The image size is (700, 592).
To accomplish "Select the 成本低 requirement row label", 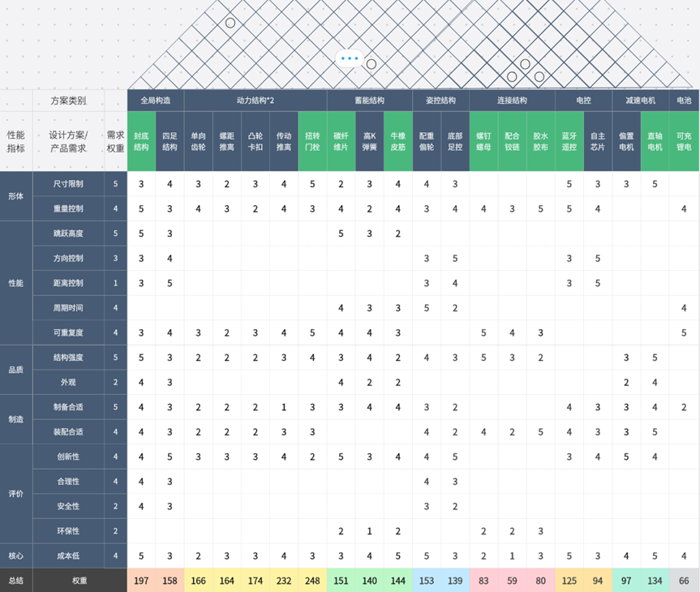I will (68, 556).
